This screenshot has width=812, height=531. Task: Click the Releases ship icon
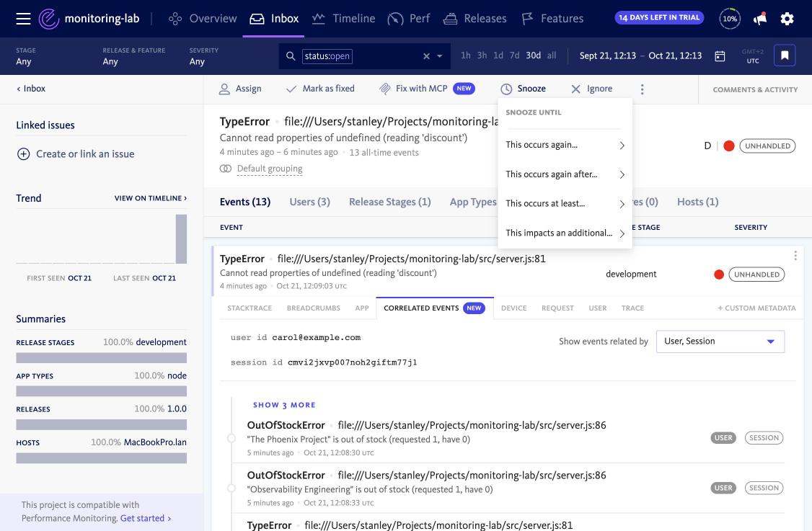450,19
